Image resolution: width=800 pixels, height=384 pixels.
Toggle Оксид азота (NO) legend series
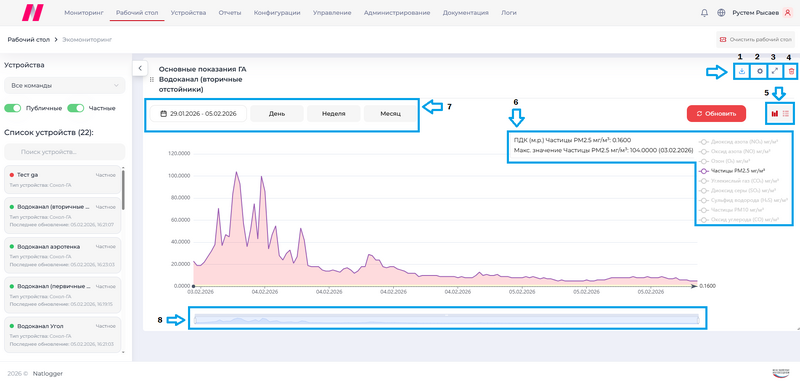point(735,151)
